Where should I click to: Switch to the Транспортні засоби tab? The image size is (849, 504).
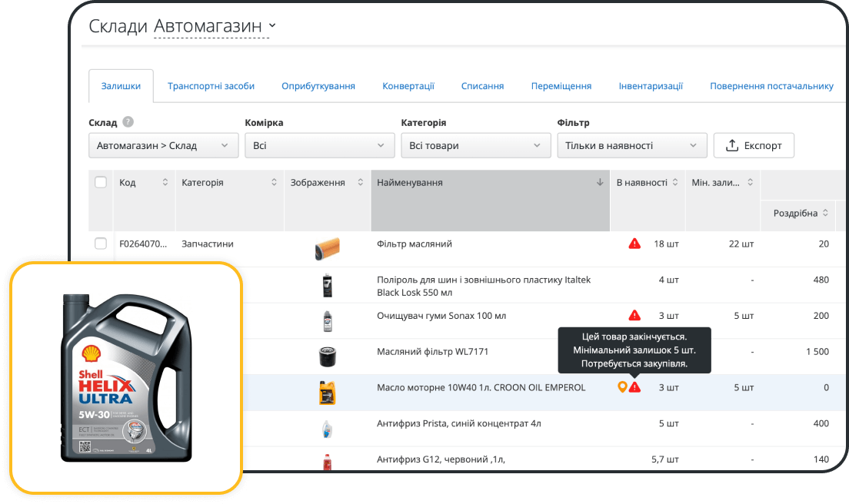pyautogui.click(x=211, y=86)
